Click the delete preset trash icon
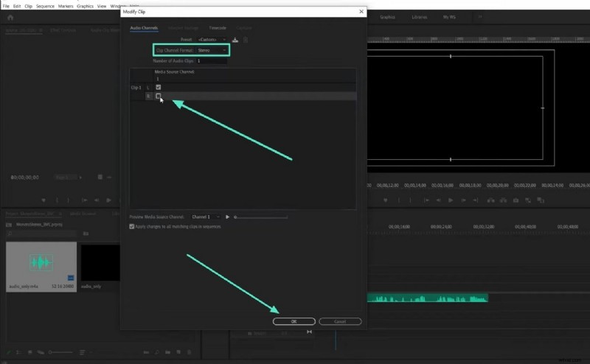This screenshot has width=590, height=364. (245, 39)
